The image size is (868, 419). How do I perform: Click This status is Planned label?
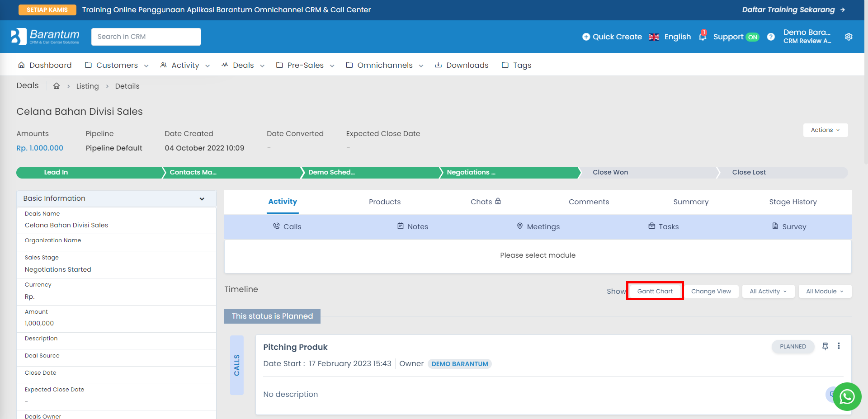[272, 316]
